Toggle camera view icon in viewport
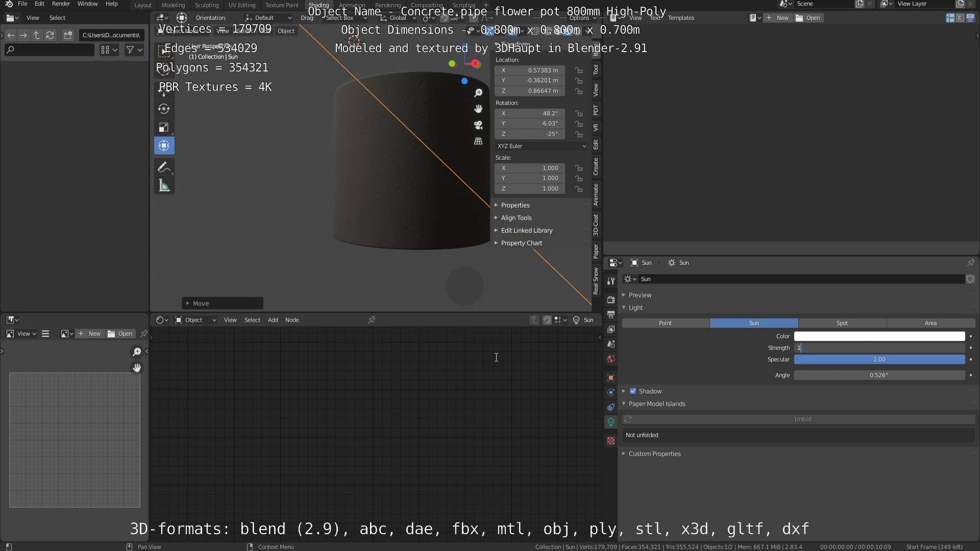This screenshot has height=551, width=980. coord(478,125)
